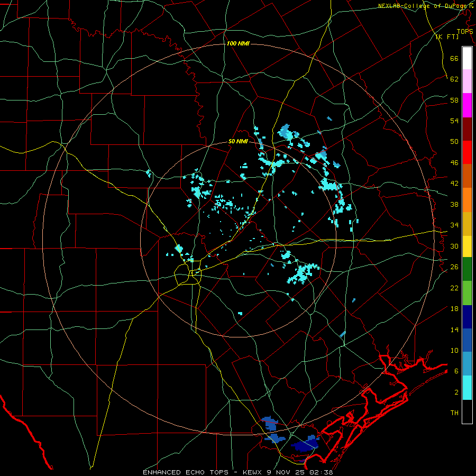Click the K FT units label
Viewport: 476px width, 476px height.
click(447, 36)
